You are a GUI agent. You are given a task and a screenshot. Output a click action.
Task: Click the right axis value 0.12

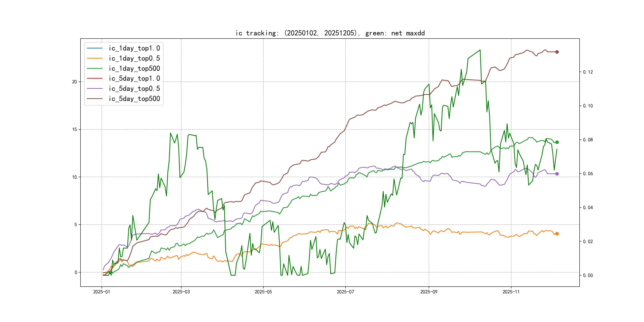click(x=588, y=72)
